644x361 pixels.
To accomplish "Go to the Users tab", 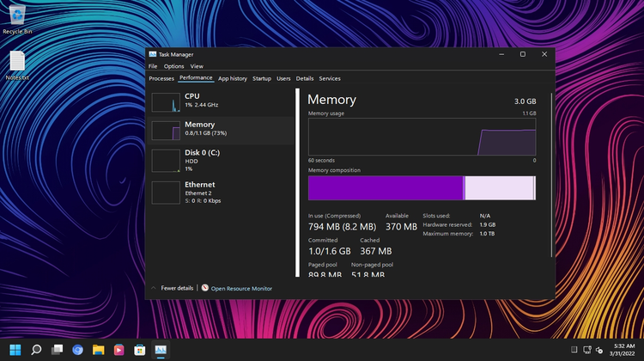I will (283, 78).
